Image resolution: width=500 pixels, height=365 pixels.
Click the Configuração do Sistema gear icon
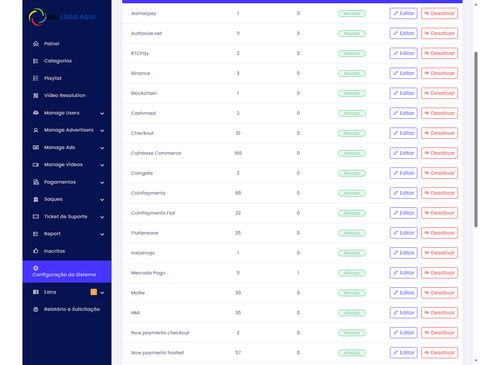pyautogui.click(x=36, y=268)
